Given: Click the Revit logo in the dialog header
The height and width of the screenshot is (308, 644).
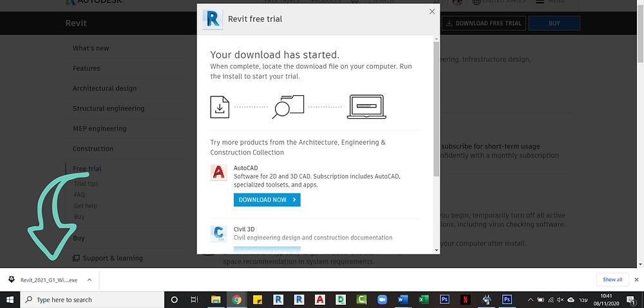Looking at the screenshot, I should tap(213, 19).
